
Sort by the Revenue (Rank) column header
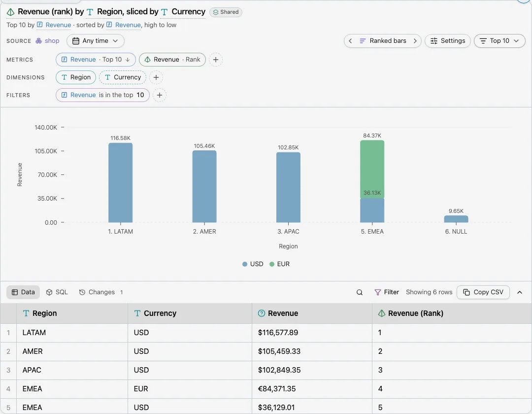click(452, 313)
